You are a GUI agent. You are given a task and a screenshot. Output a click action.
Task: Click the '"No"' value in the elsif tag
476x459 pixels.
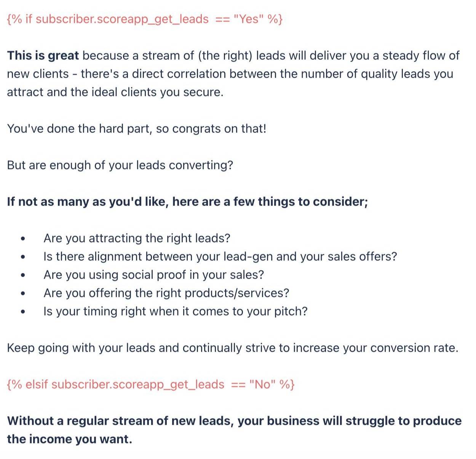tap(263, 384)
